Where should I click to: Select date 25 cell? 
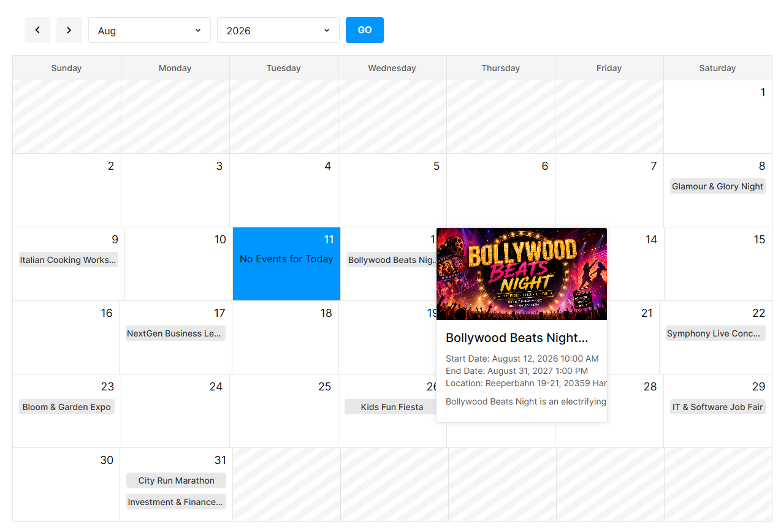(284, 411)
